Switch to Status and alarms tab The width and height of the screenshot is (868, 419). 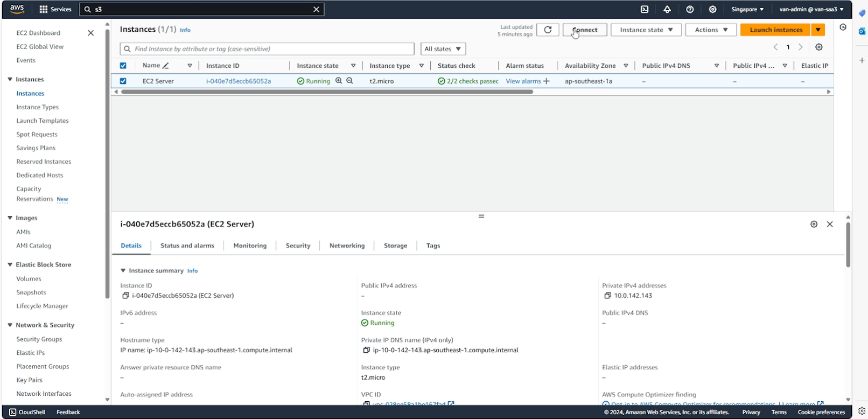click(x=187, y=246)
